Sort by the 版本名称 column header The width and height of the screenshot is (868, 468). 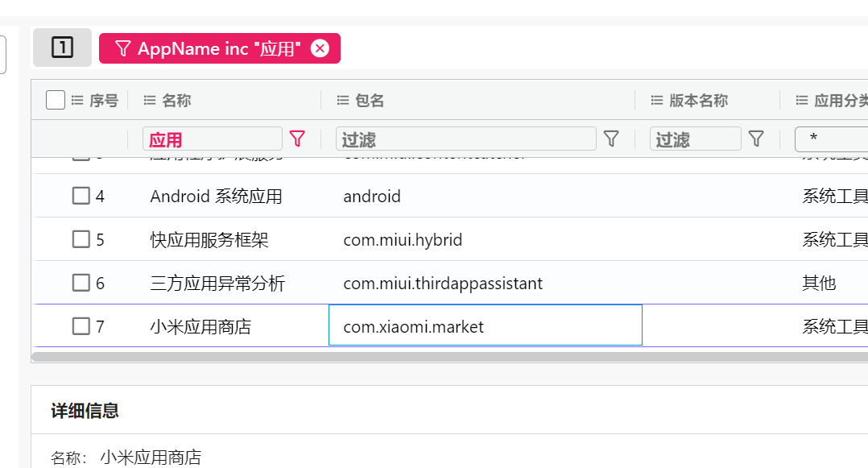click(699, 100)
